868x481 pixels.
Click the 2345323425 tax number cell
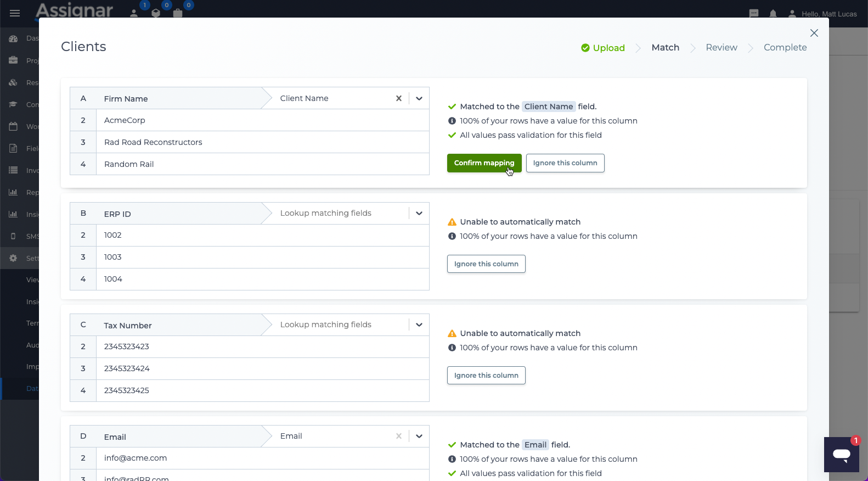pyautogui.click(x=263, y=390)
